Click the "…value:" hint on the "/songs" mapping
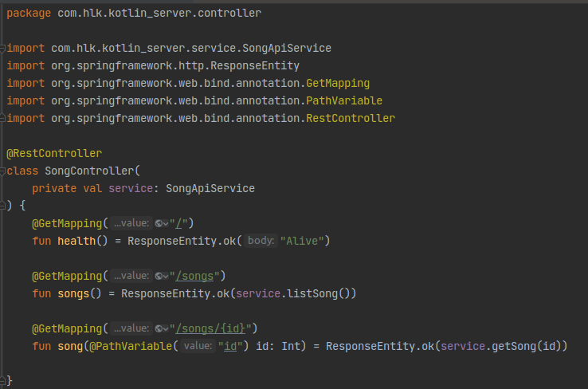This screenshot has height=389, width=588. click(131, 276)
